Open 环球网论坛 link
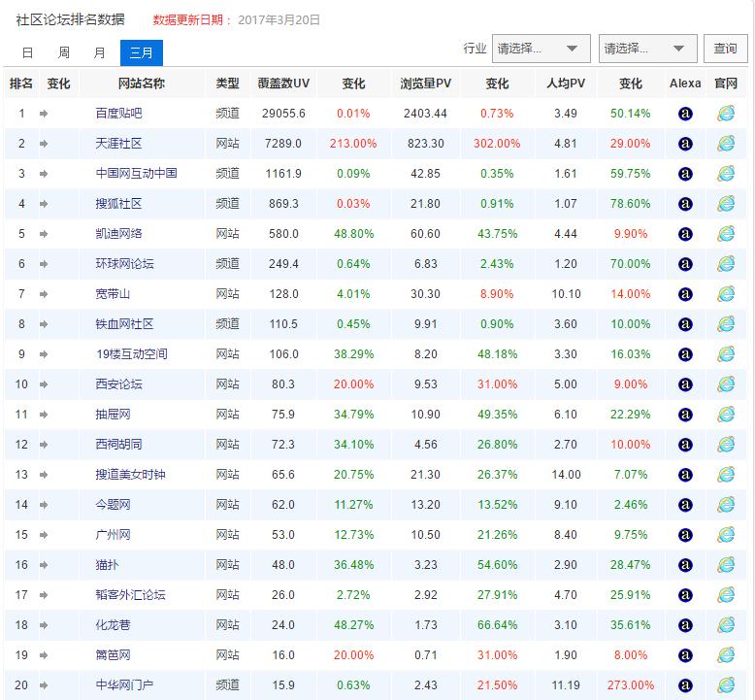 point(125,264)
